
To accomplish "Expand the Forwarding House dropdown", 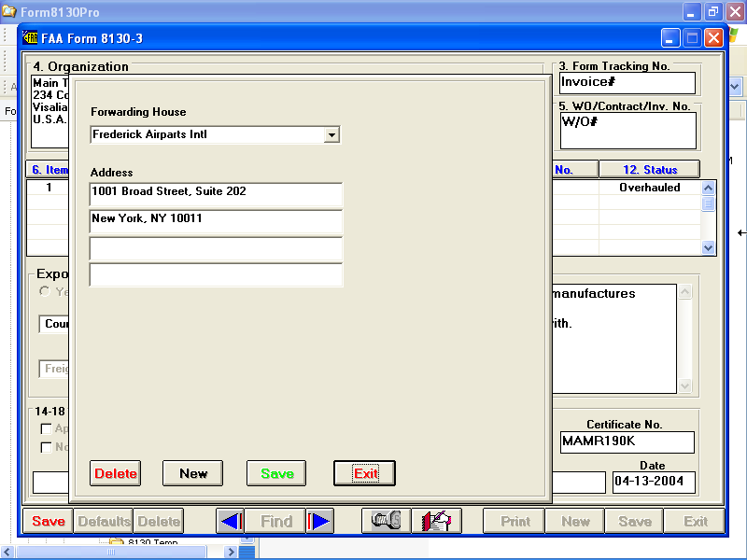I will 331,135.
